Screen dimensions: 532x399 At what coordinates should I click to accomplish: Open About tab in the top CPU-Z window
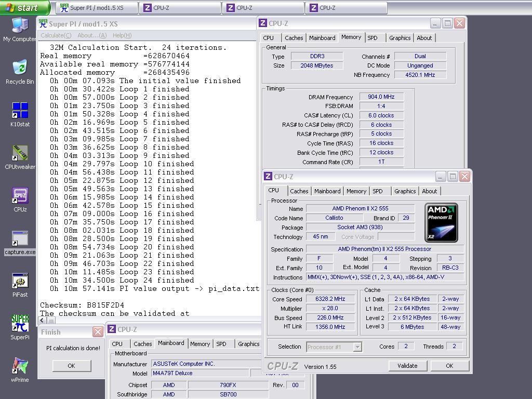point(424,38)
